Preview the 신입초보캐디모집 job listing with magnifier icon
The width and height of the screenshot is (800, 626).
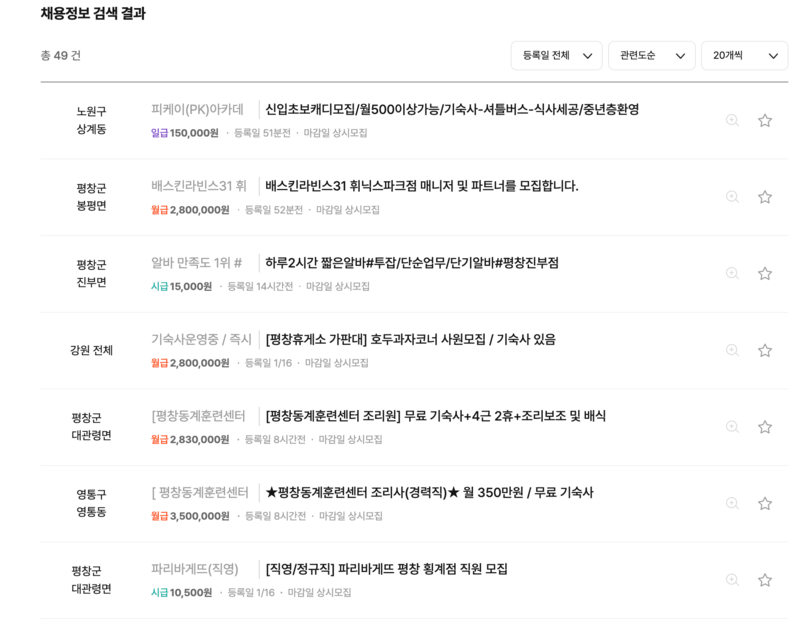[732, 120]
